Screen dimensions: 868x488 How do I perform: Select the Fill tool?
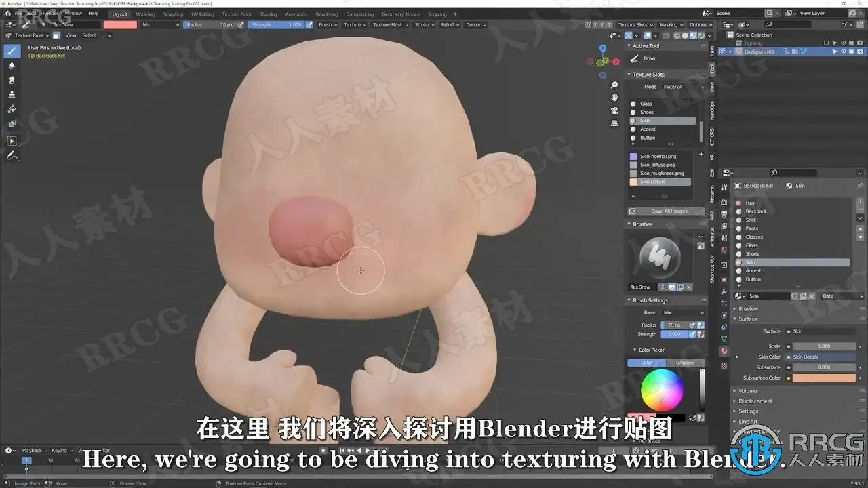(12, 108)
